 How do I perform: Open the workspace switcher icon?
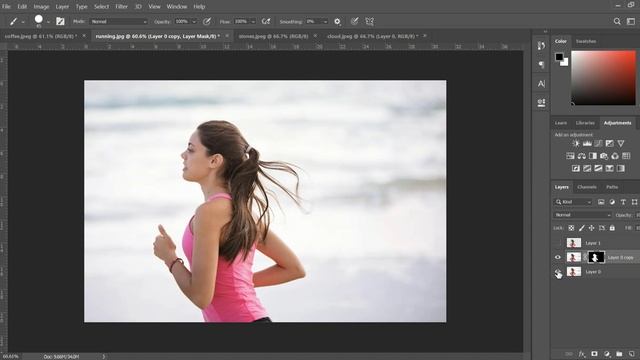(x=631, y=22)
